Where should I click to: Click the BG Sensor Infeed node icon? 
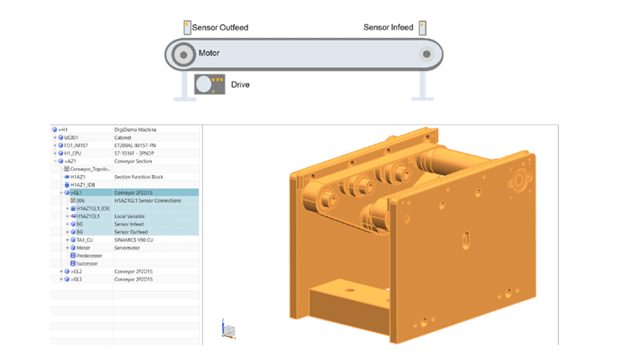point(73,224)
